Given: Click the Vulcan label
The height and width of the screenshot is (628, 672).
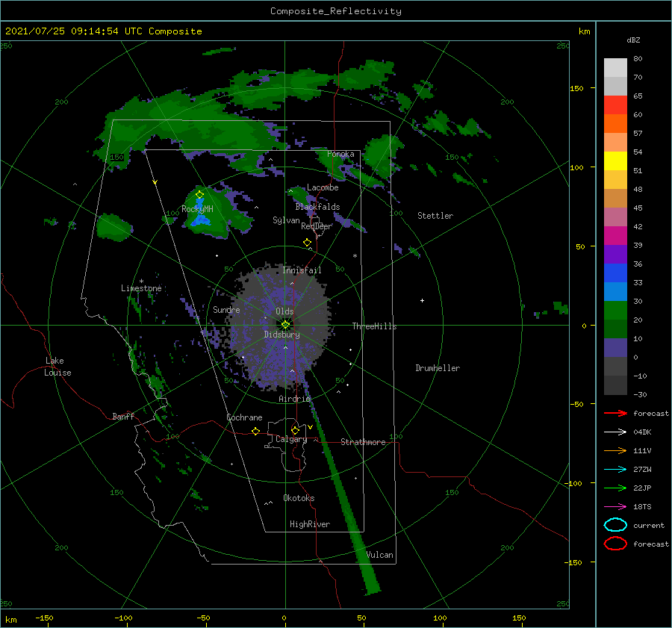Looking at the screenshot, I should 380,555.
